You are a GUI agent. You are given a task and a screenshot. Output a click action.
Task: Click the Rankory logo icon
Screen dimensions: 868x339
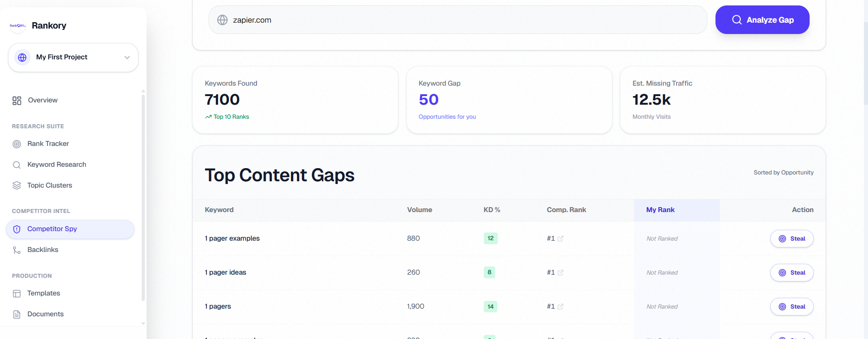pyautogui.click(x=18, y=25)
